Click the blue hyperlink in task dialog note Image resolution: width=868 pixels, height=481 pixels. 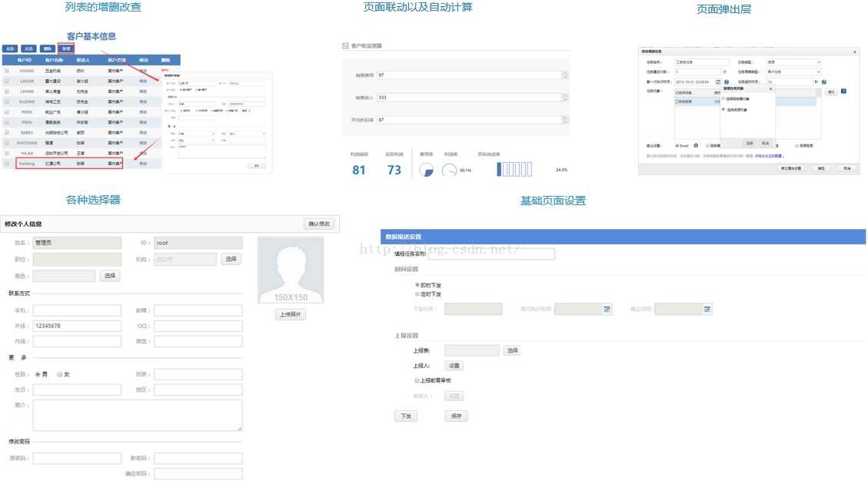click(770, 155)
